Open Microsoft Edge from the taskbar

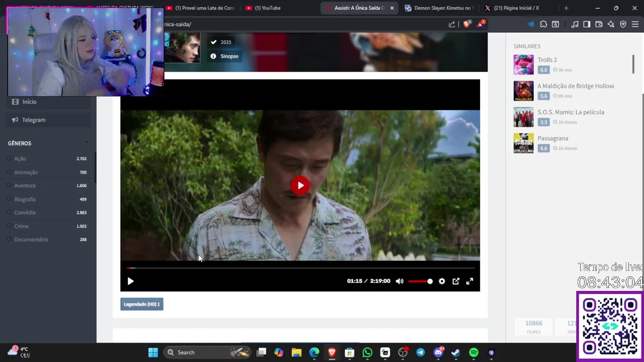pos(314,352)
